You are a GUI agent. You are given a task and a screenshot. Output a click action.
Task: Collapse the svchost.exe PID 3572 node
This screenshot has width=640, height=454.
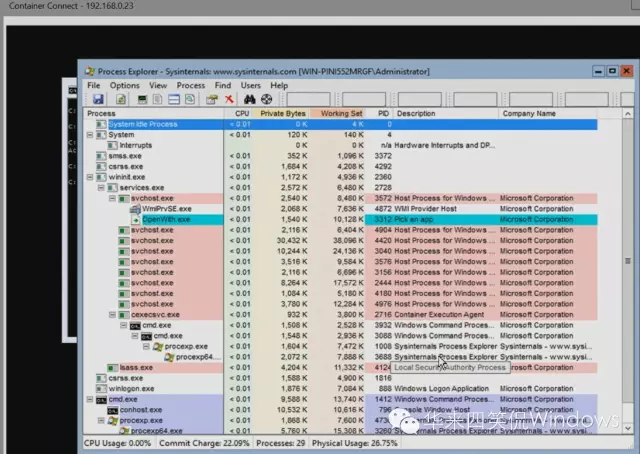[x=112, y=198]
